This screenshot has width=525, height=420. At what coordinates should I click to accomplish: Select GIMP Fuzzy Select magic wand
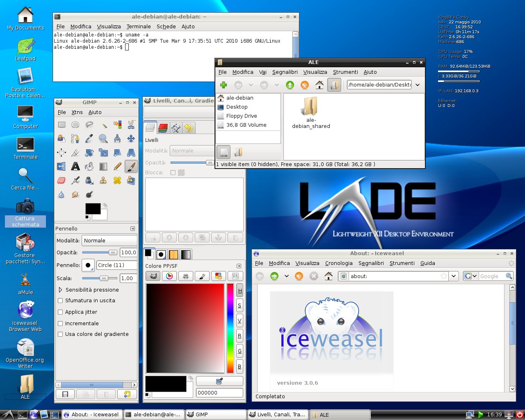pos(103,125)
